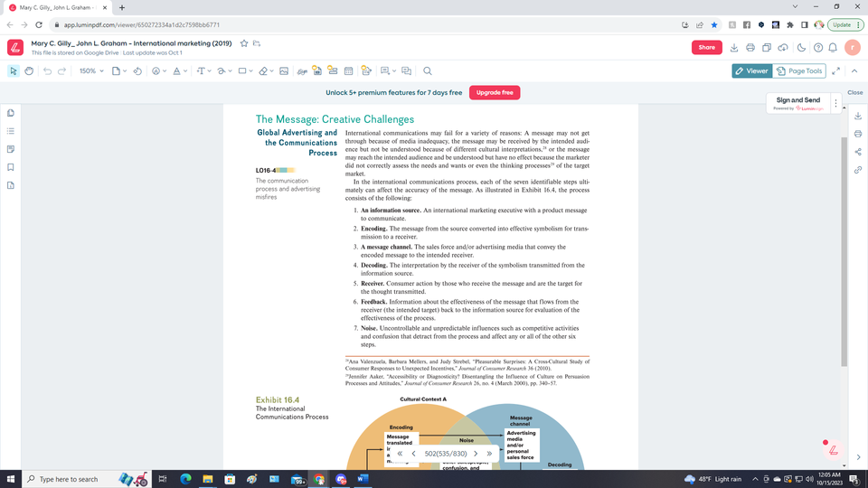Edit the page number field 502
This screenshot has width=868, height=488.
[x=446, y=454]
